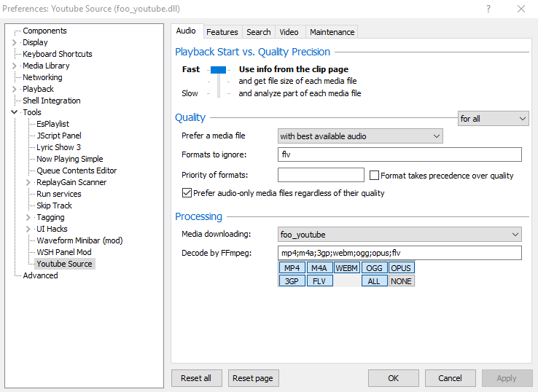Toggle the FLV format button
Screen dimensions: 538x392
click(x=319, y=281)
